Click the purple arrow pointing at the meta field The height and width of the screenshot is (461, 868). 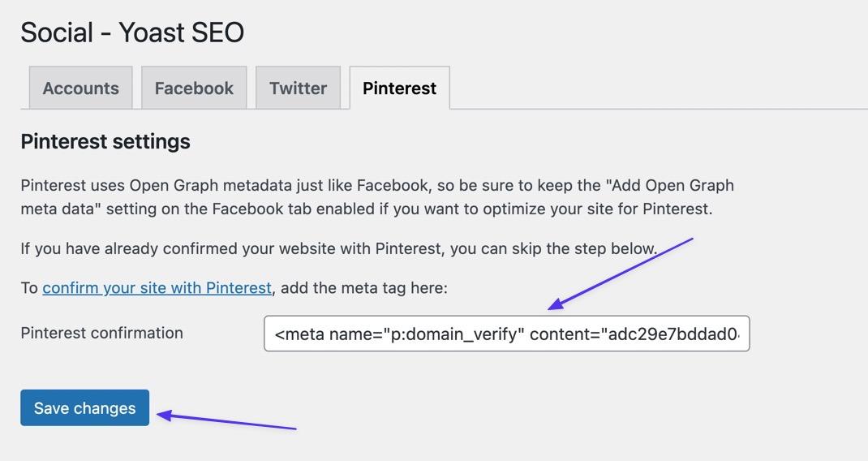pyautogui.click(x=621, y=274)
